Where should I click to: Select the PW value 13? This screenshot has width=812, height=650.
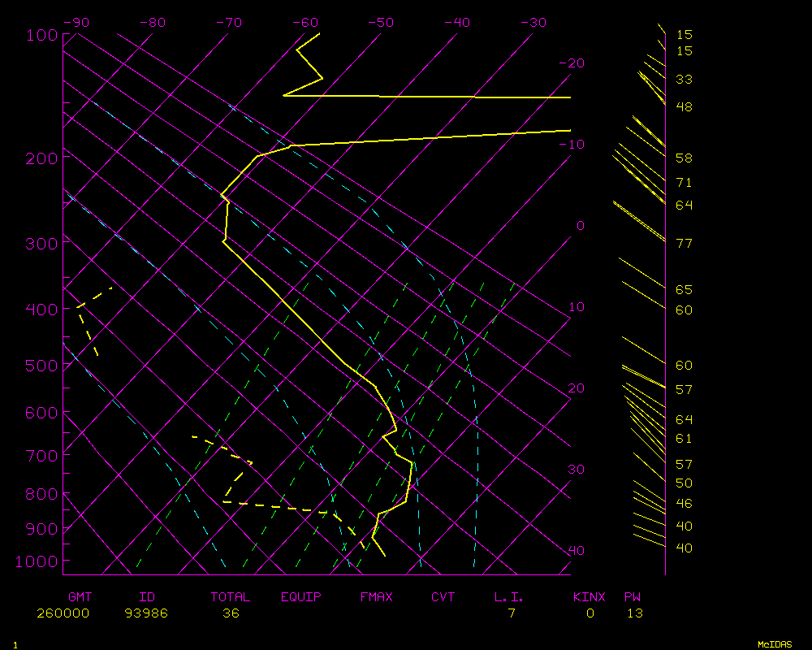point(635,613)
